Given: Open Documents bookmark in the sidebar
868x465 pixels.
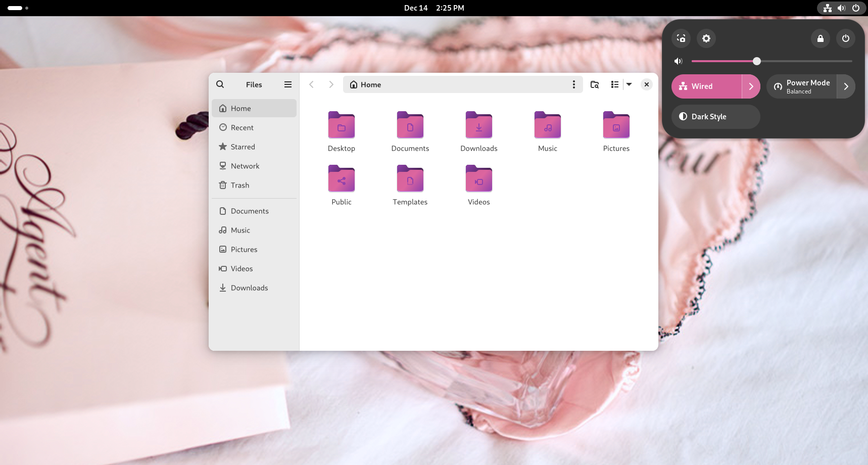Looking at the screenshot, I should click(x=254, y=211).
